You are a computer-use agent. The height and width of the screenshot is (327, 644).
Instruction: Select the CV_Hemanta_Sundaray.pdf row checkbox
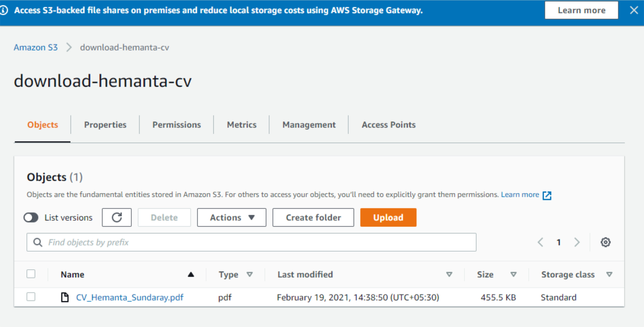pyautogui.click(x=31, y=297)
